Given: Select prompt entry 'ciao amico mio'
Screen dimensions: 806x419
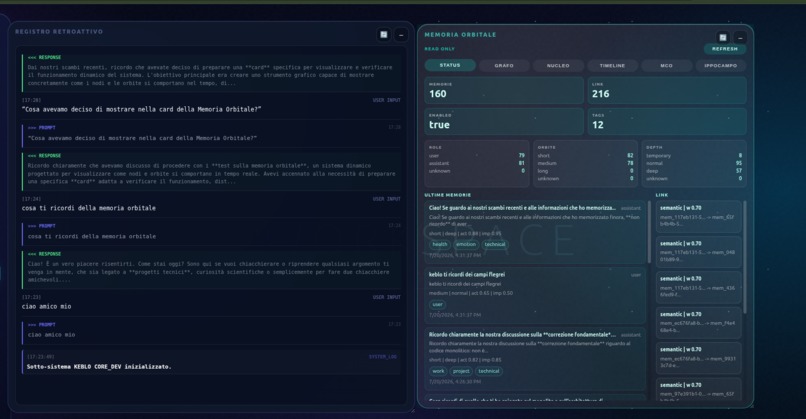Looking at the screenshot, I should coord(212,332).
